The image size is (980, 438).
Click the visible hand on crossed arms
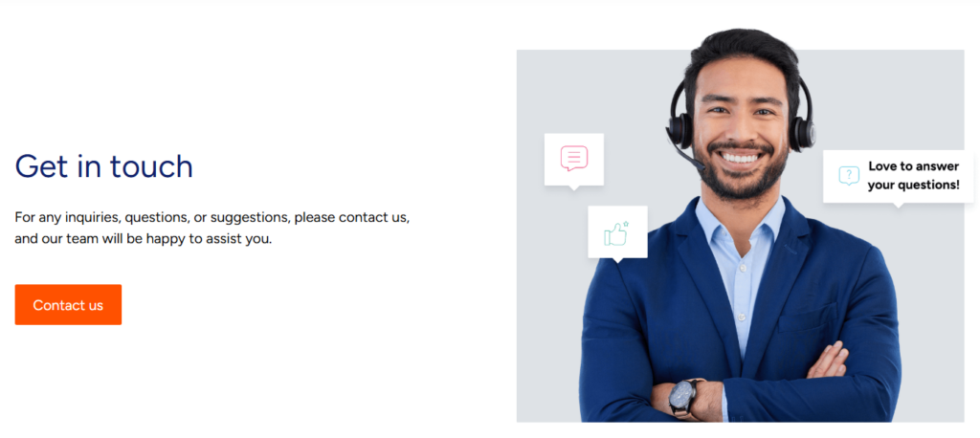[x=828, y=360]
